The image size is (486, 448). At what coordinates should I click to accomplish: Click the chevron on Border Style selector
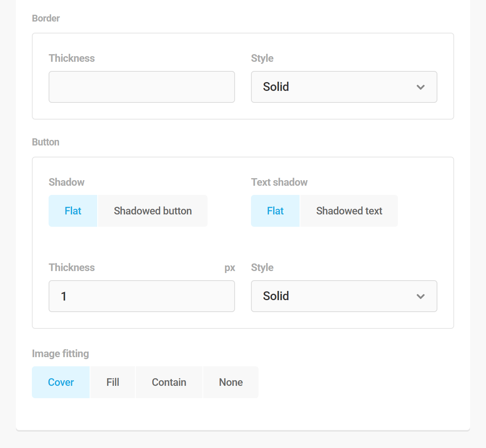(421, 87)
